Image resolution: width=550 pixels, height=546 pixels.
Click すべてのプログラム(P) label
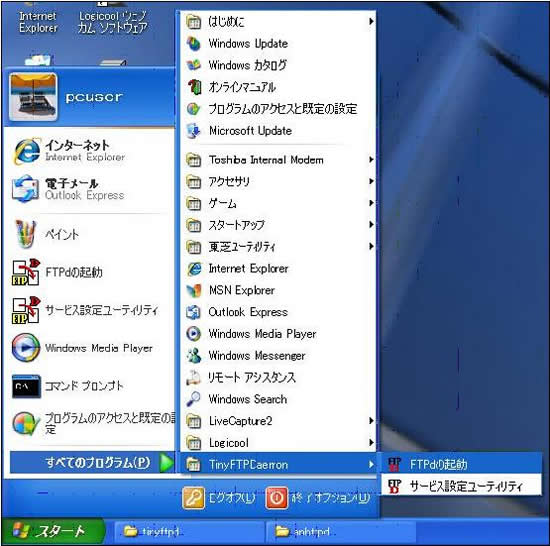pos(98,463)
